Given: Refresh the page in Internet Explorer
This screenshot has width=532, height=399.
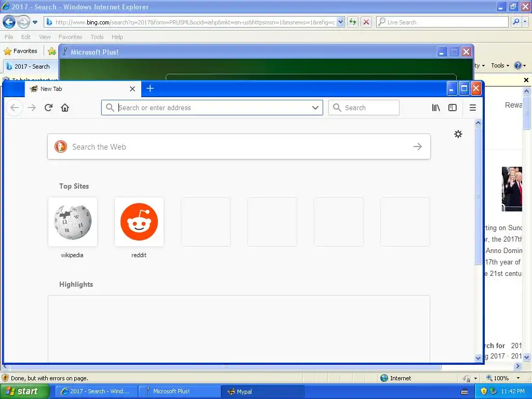Looking at the screenshot, I should pos(353,22).
